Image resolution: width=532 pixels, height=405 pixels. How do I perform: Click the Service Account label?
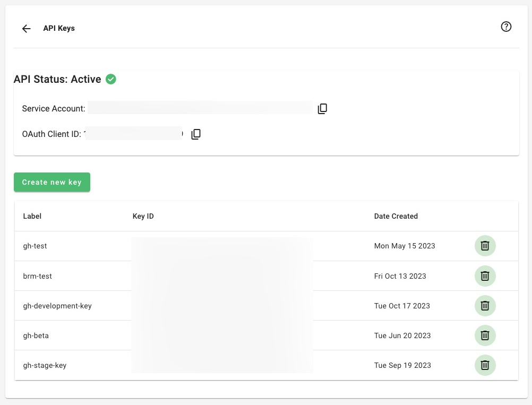(54, 108)
